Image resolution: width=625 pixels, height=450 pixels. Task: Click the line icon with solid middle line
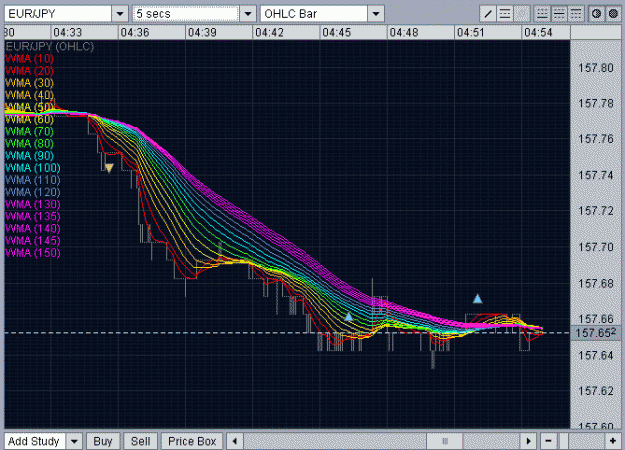(x=559, y=14)
